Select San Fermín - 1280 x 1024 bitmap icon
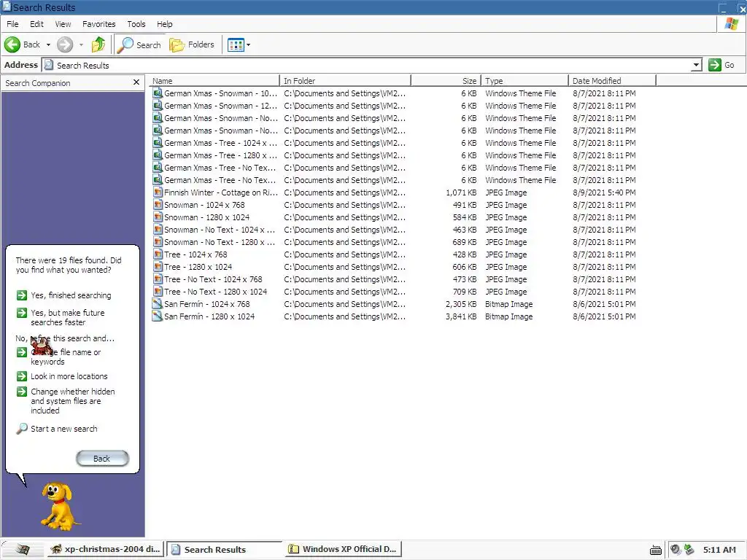This screenshot has height=560, width=747. click(x=158, y=316)
